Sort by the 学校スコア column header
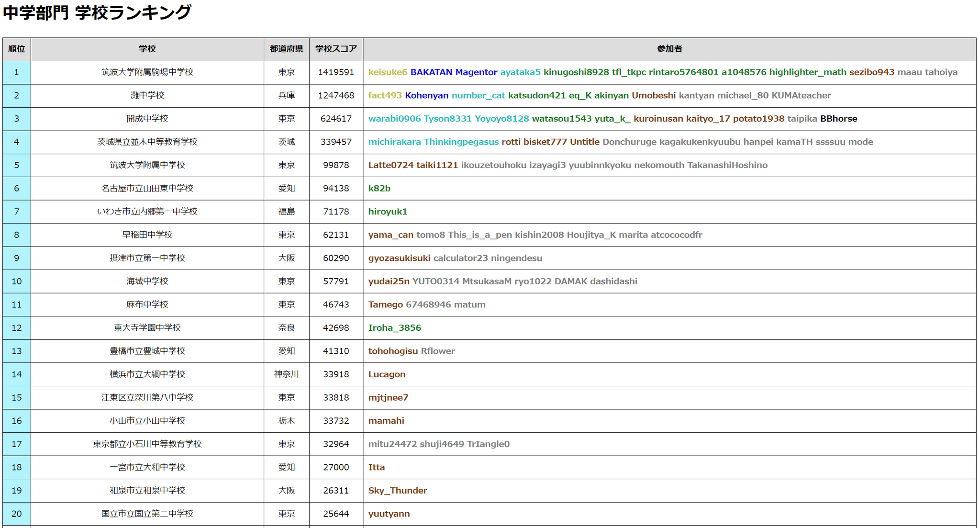Image resolution: width=980 pixels, height=528 pixels. (x=336, y=48)
